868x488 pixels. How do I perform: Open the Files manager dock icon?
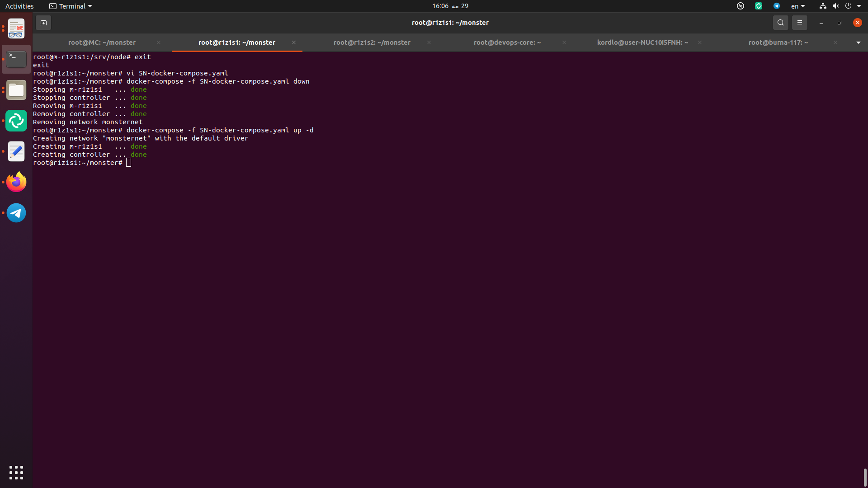[x=16, y=90]
